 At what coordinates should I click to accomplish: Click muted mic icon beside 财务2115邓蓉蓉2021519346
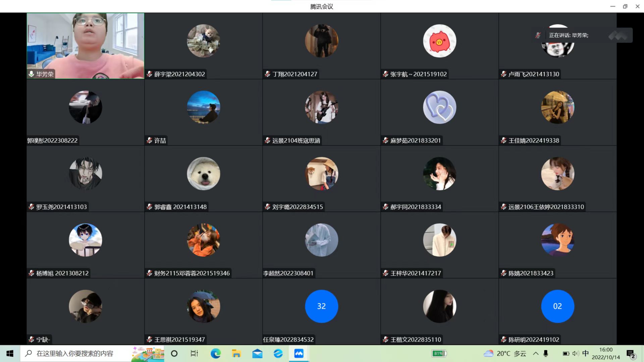tap(150, 273)
